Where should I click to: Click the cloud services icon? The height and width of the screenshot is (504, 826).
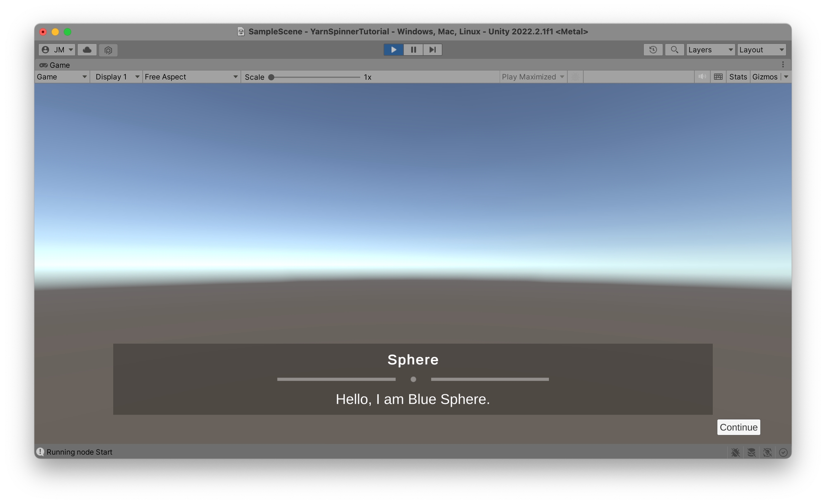(87, 50)
